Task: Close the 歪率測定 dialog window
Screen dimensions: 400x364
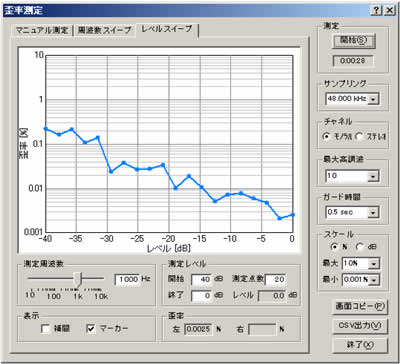Action: [x=389, y=11]
